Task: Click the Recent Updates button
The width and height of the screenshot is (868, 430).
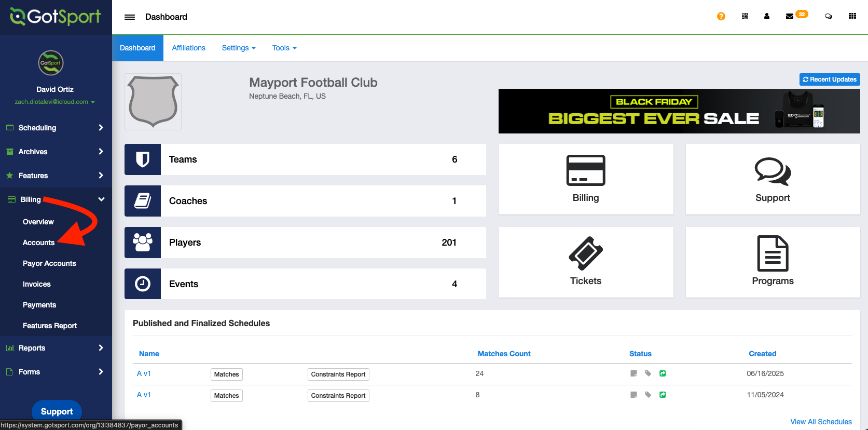Action: 829,79
